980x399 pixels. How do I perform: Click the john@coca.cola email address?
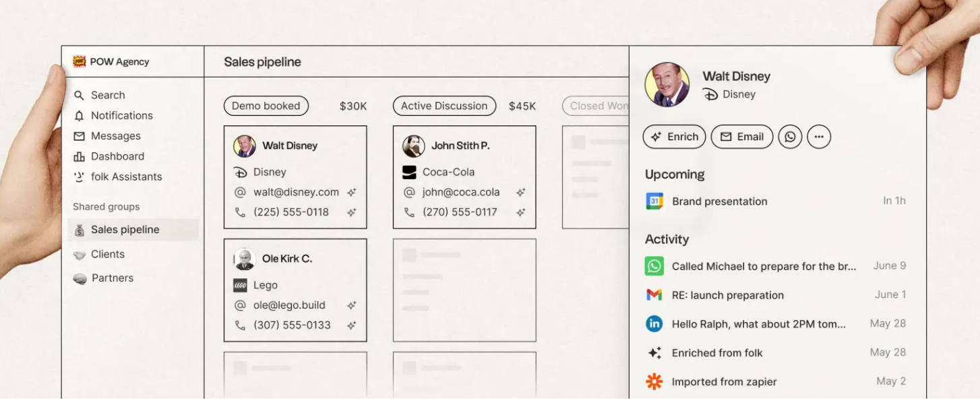(x=462, y=192)
